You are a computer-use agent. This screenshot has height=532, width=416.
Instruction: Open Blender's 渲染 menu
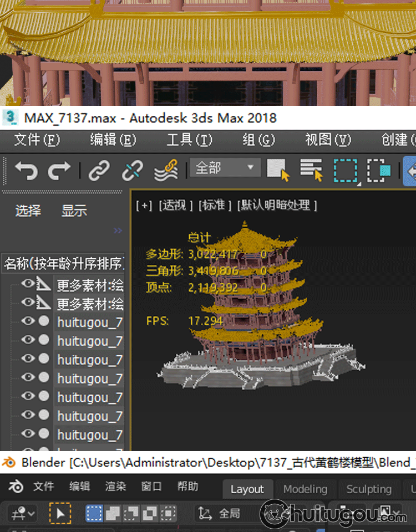point(115,487)
